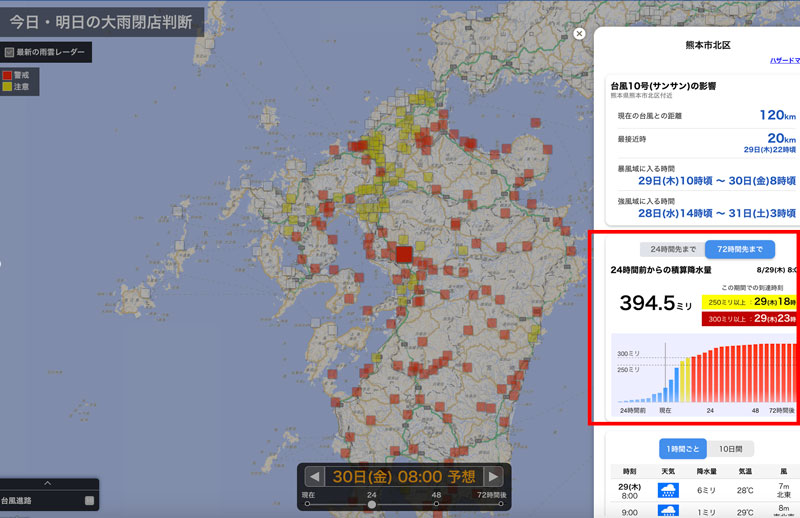Click the red 警戒 legend swatch

click(x=8, y=75)
